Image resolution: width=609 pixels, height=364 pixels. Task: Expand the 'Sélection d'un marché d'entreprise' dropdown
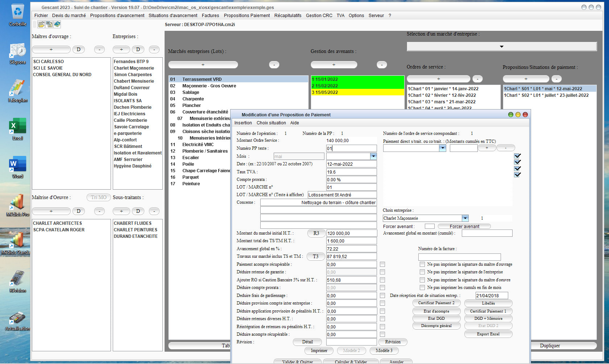coord(502,46)
